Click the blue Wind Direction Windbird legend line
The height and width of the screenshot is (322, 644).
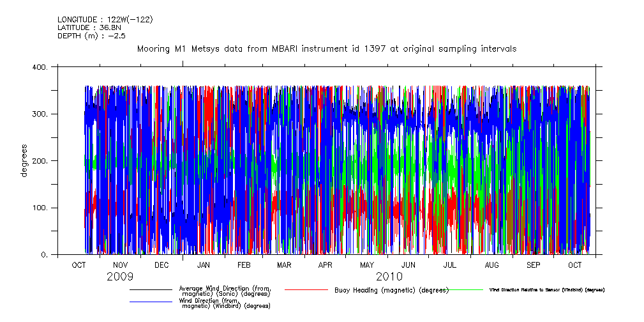151,302
